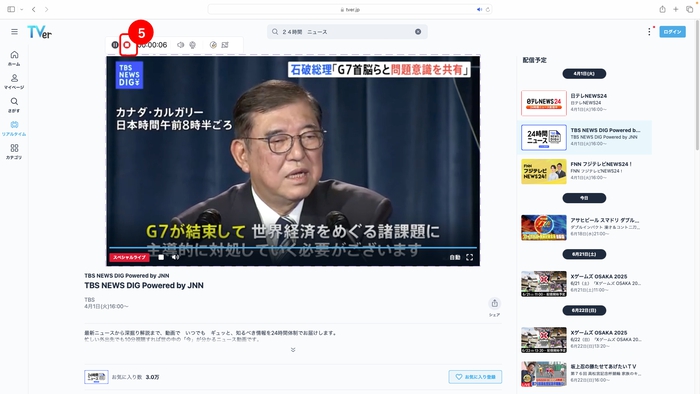The width and height of the screenshot is (700, 394).
Task: Click the video progress bar
Action: (x=293, y=247)
